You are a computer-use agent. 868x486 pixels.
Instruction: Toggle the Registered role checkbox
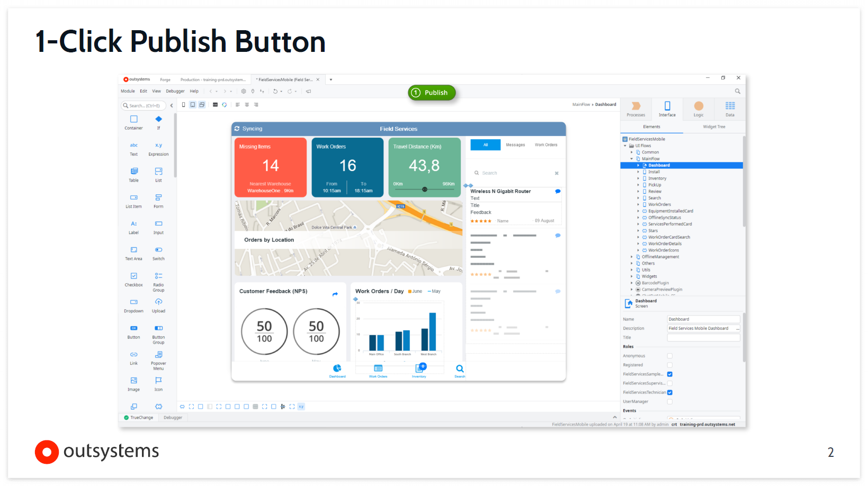669,365
